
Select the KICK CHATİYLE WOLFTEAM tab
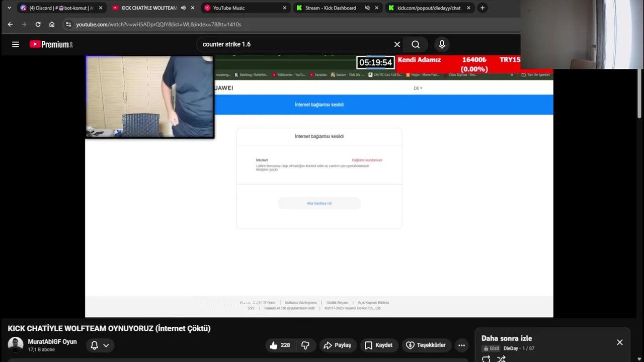point(149,8)
